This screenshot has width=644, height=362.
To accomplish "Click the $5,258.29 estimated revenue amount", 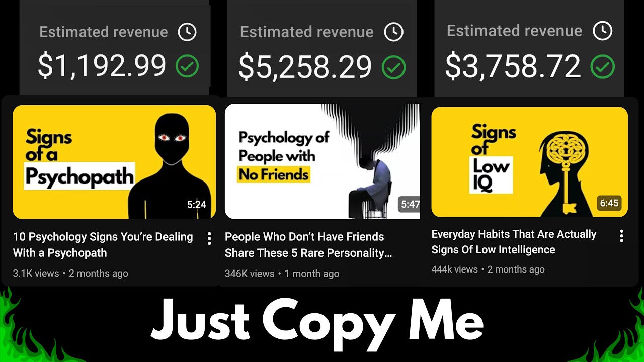I will [x=305, y=67].
